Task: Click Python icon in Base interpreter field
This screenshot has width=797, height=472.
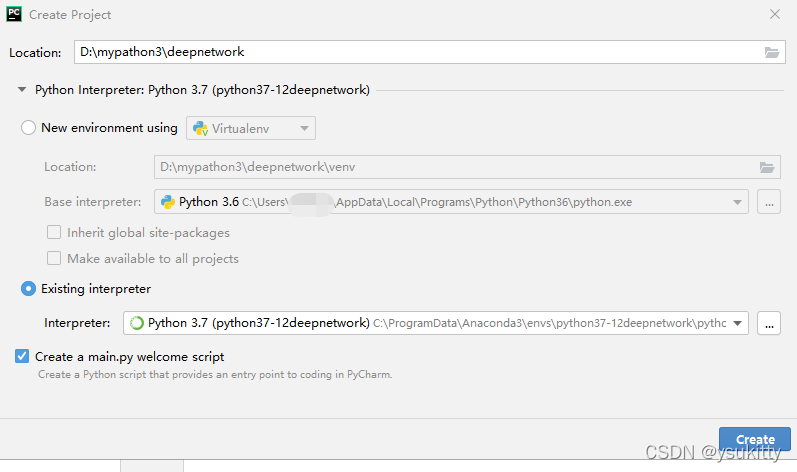Action: click(168, 202)
